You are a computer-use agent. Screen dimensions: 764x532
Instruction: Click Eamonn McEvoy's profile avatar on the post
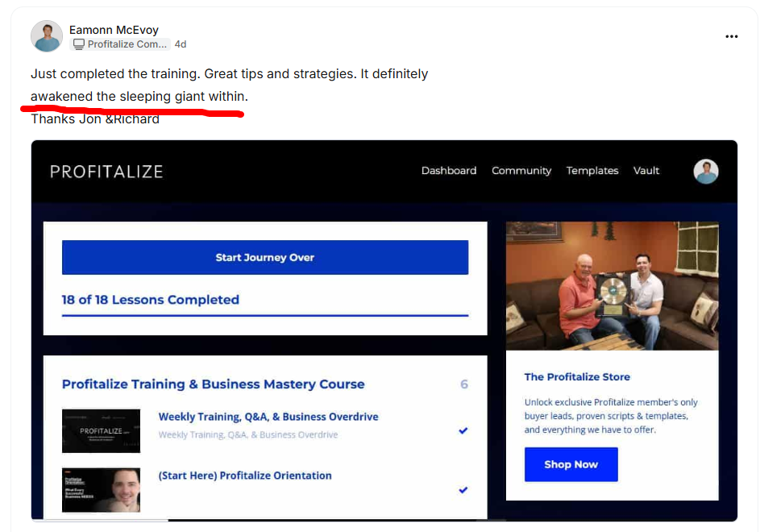pyautogui.click(x=47, y=36)
